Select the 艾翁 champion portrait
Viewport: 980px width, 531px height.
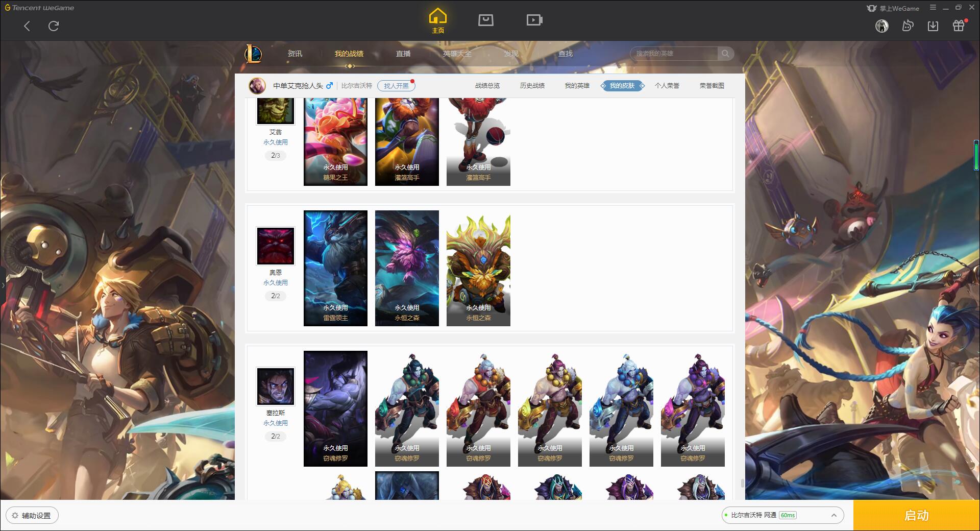276,111
